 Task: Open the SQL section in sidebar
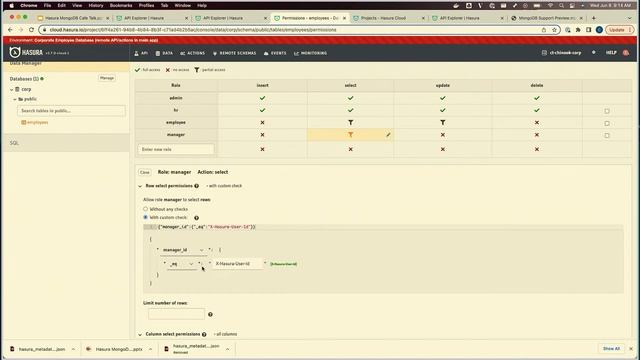coord(14,143)
